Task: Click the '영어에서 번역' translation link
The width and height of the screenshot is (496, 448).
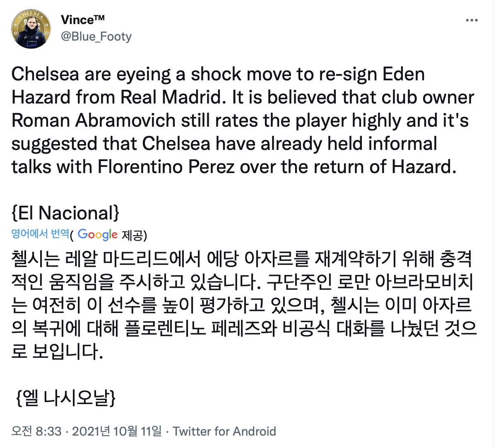Action: click(40, 234)
